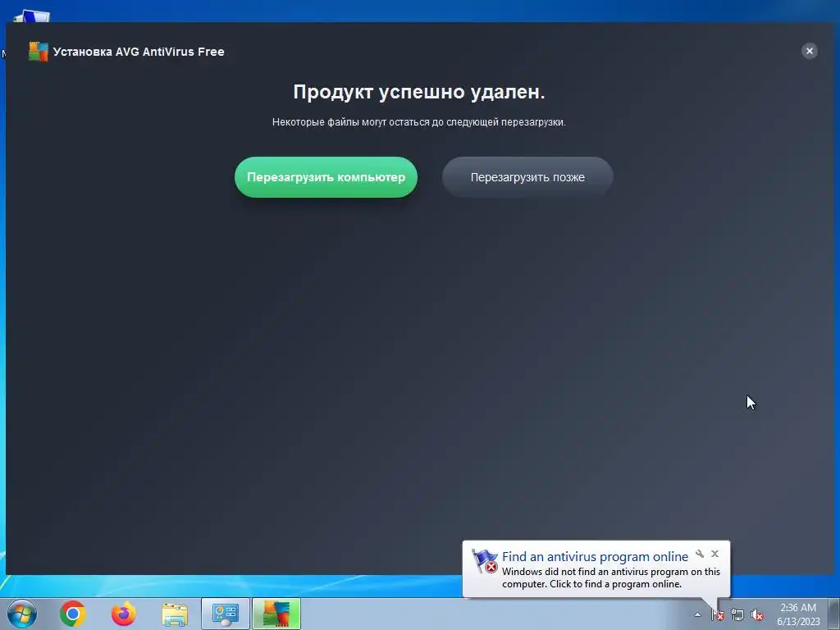840x630 pixels.
Task: Click the title 'Установка AVG AntiVirus Free'
Action: (139, 52)
